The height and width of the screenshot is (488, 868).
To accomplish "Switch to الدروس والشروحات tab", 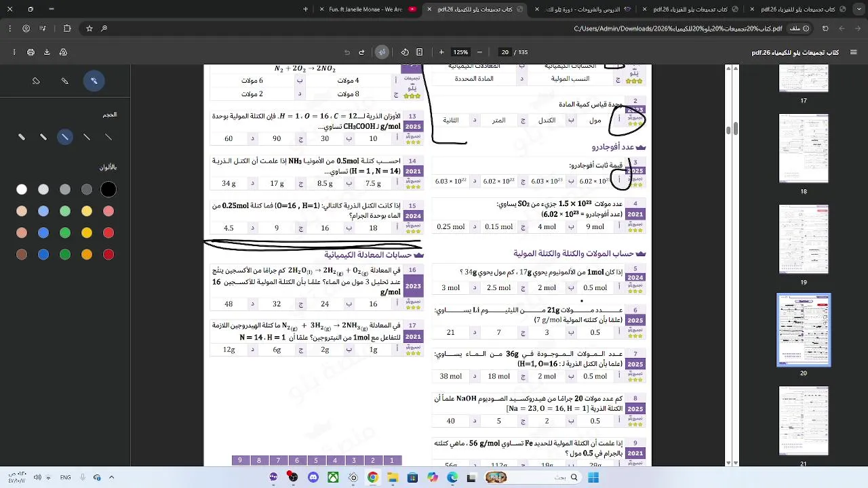I will pyautogui.click(x=583, y=9).
